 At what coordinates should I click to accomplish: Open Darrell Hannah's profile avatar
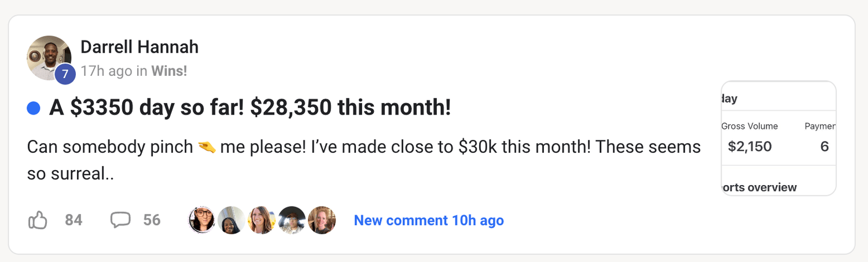point(47,57)
